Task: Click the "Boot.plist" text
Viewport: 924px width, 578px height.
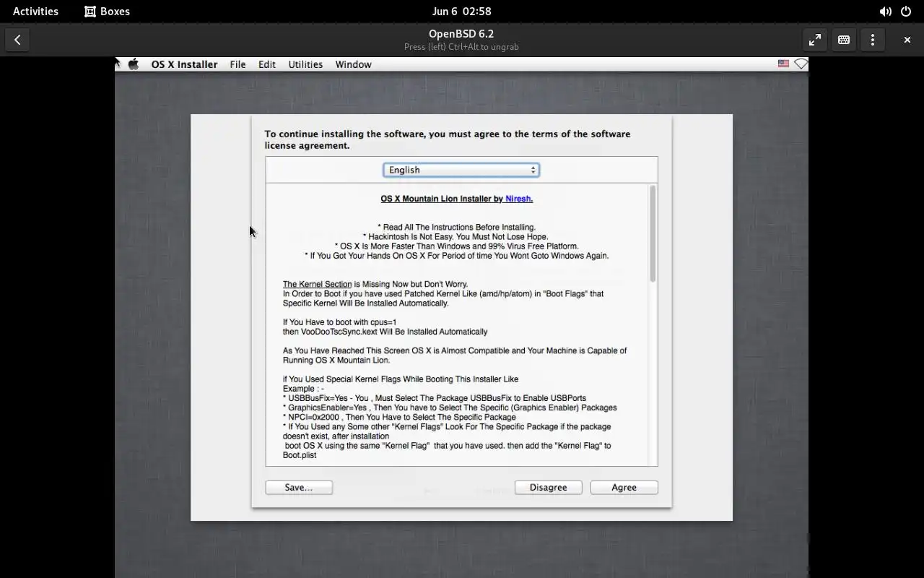Action: pos(300,455)
